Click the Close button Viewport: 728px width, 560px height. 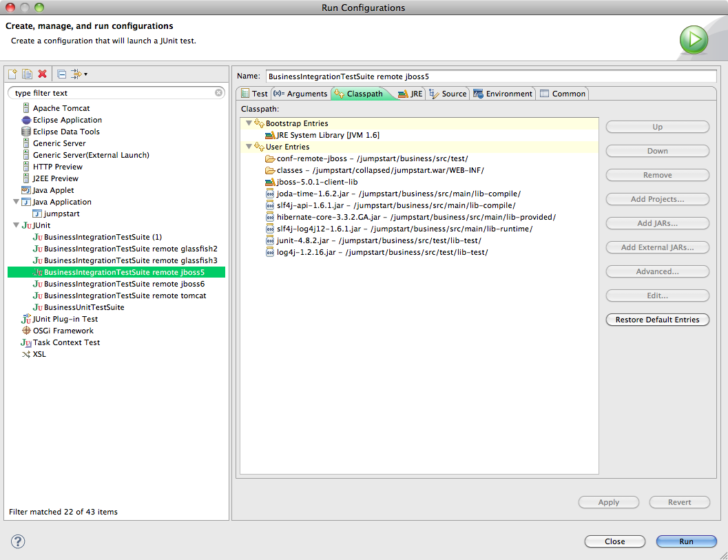615,541
